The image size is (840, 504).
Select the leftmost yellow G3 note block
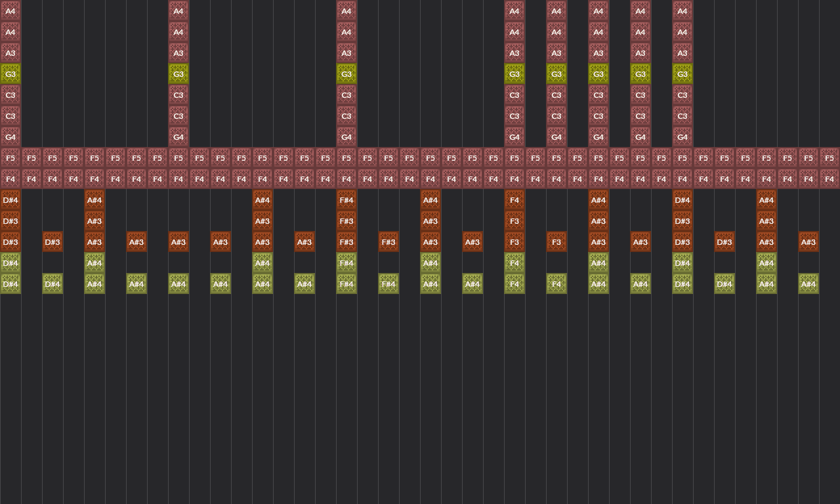click(x=10, y=73)
